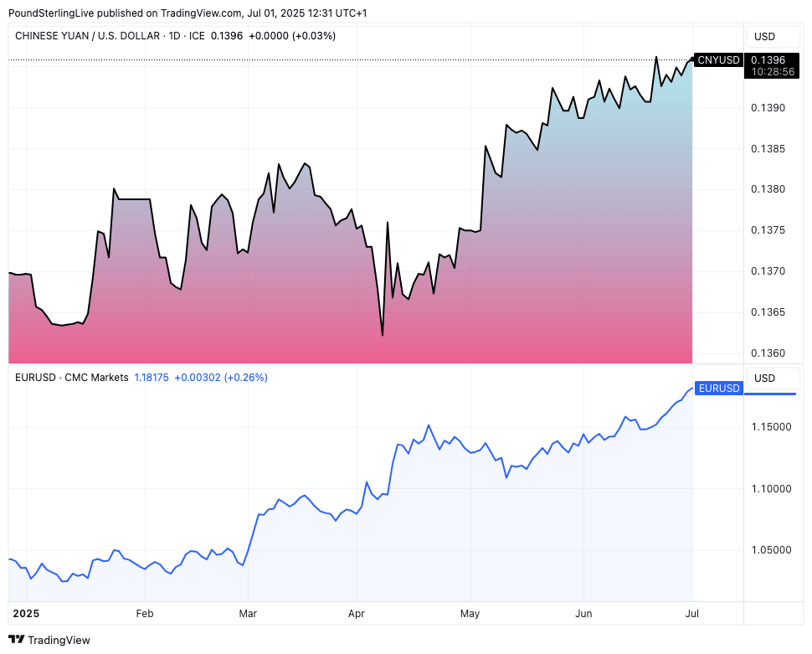Click the TradingView logo icon
The image size is (812, 654).
click(17, 640)
